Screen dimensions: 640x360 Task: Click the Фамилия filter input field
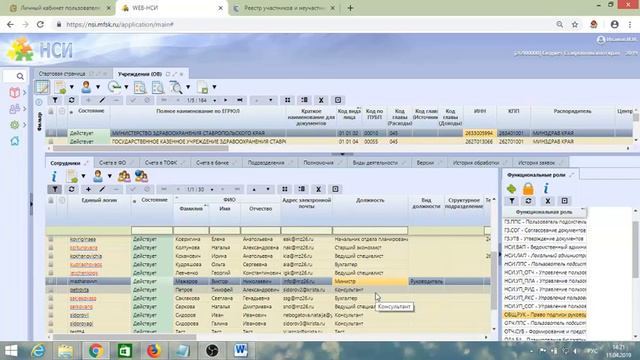click(191, 231)
